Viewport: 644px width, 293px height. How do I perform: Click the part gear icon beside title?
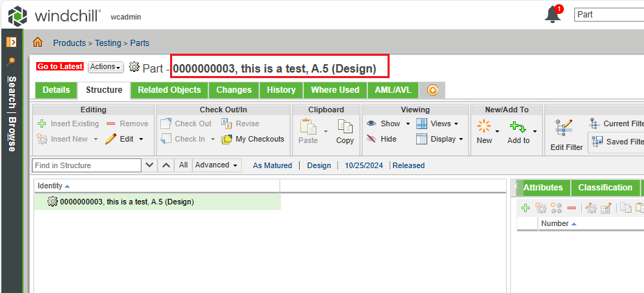134,67
